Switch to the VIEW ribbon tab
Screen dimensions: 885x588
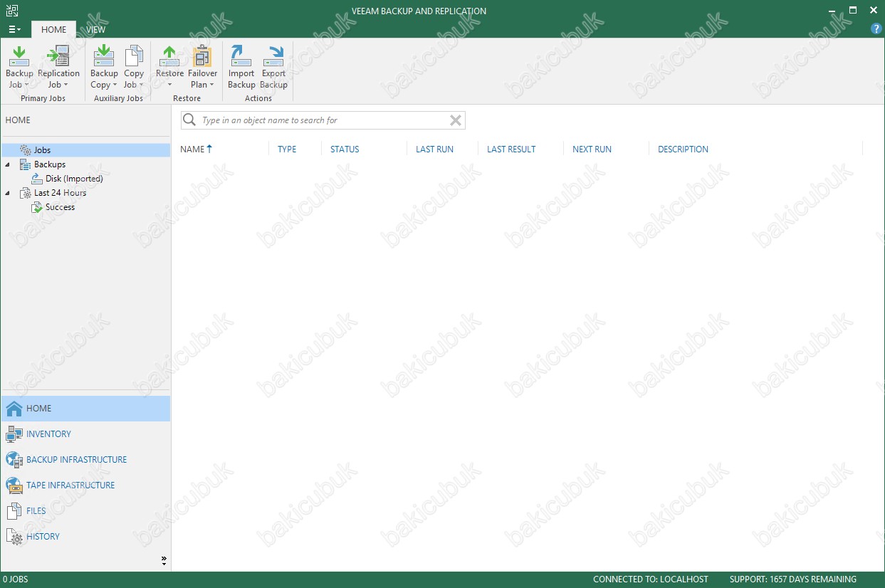coord(96,29)
